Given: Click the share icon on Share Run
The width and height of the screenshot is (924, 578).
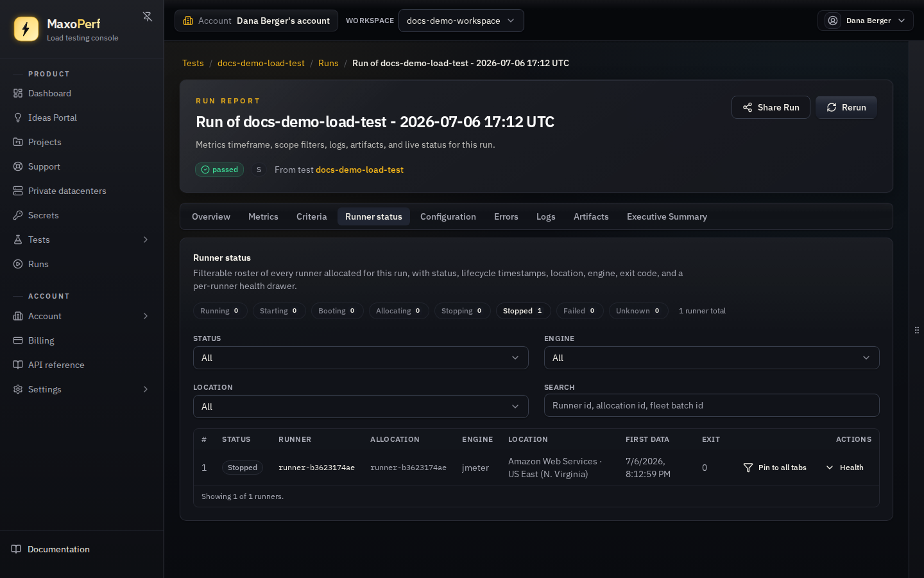Looking at the screenshot, I should (748, 107).
